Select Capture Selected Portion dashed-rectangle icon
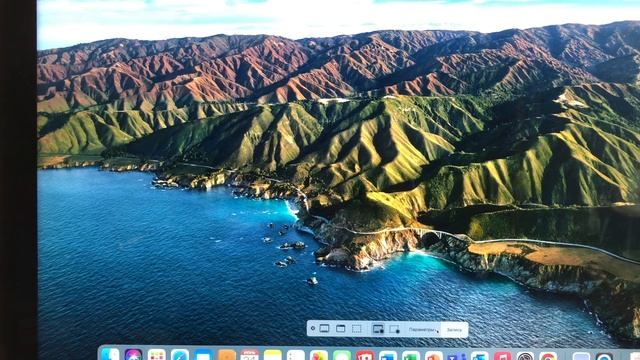This screenshot has height=360, width=640. click(x=357, y=329)
